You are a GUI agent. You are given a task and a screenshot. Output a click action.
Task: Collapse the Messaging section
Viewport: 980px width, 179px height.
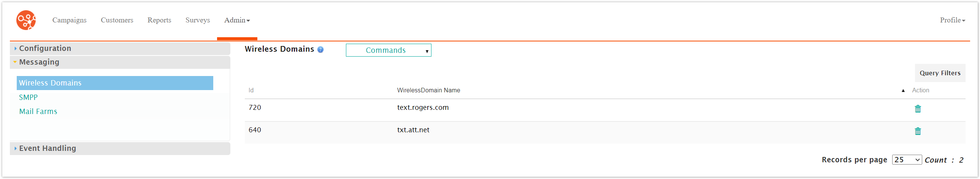(x=39, y=62)
